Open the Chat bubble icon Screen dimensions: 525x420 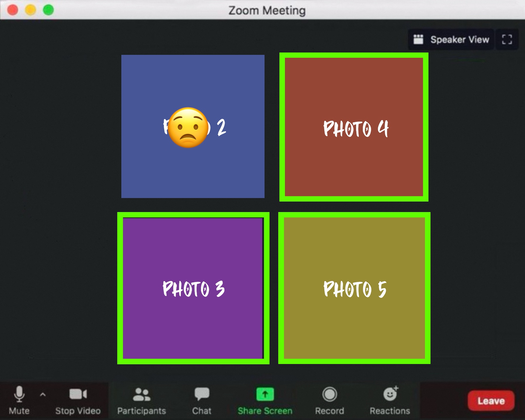[x=202, y=394]
